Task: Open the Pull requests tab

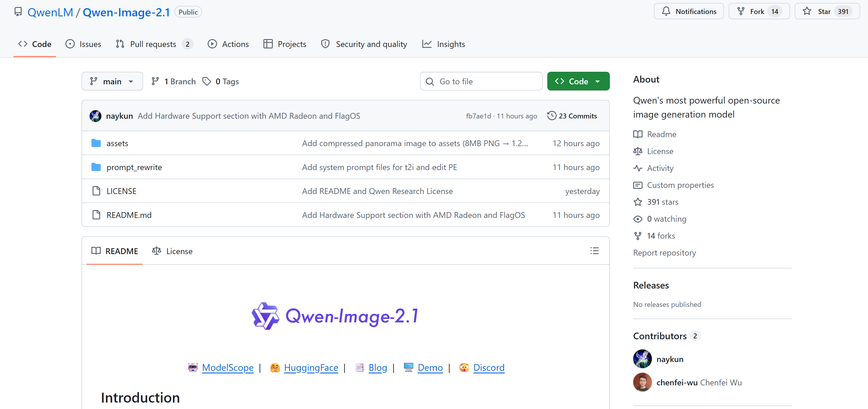Action: [154, 44]
